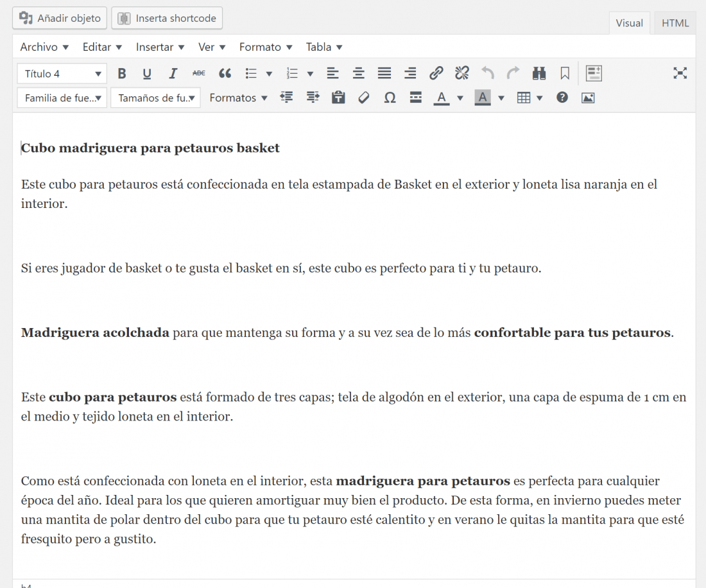Apply strikethrough with the ABC icon
Viewport: 706px width, 588px height.
coord(198,73)
